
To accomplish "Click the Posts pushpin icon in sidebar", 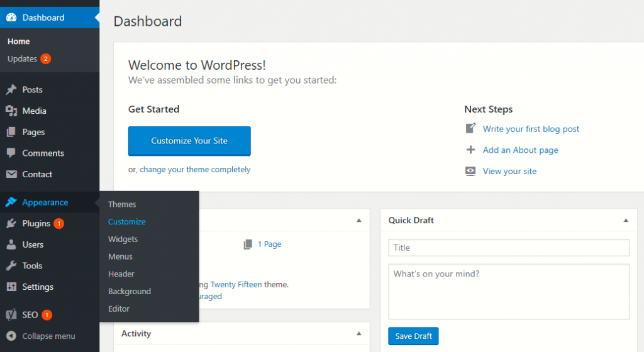I will pyautogui.click(x=11, y=90).
